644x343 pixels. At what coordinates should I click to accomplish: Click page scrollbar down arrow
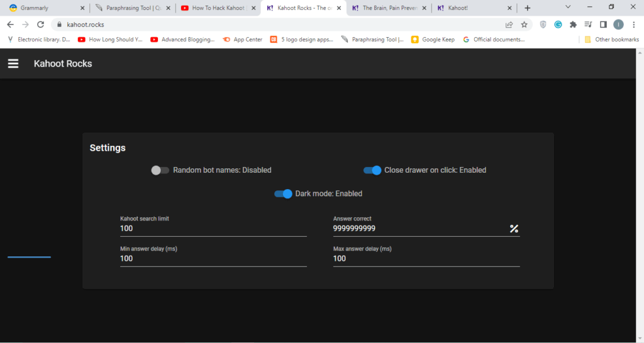(640, 339)
